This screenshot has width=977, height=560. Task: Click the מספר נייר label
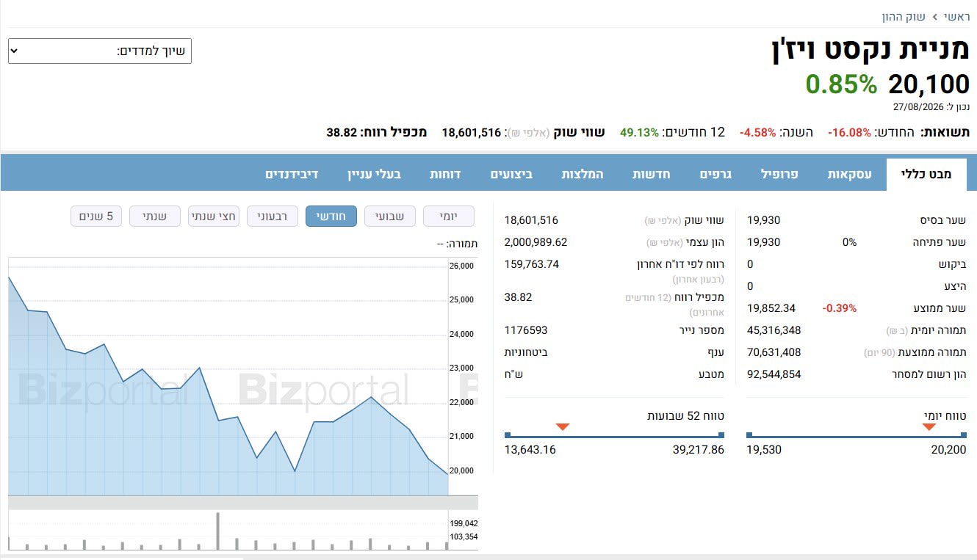[702, 330]
